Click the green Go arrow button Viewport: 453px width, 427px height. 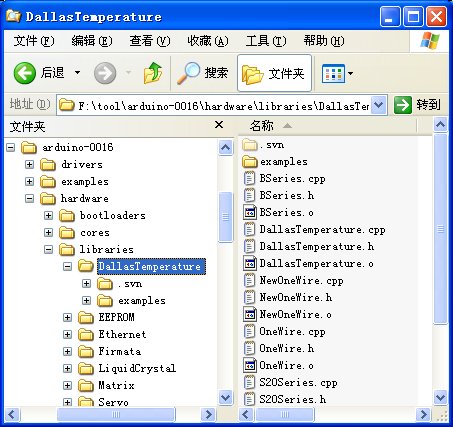(403, 105)
